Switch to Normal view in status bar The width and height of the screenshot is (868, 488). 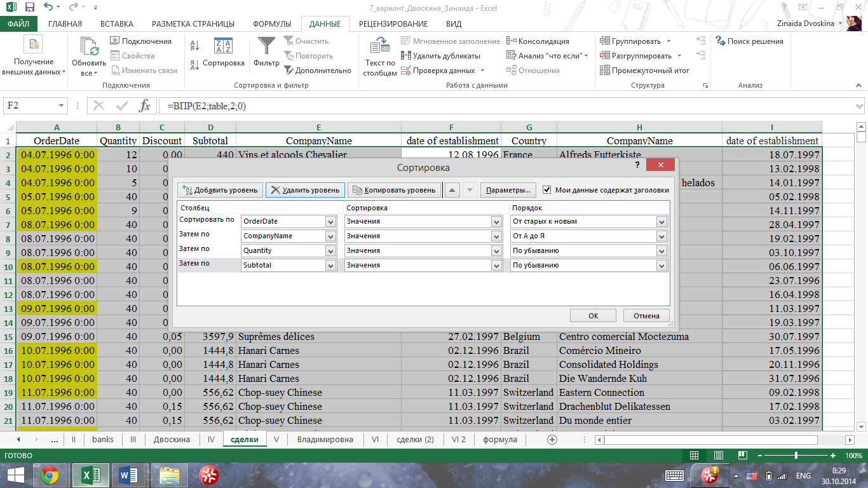point(695,456)
